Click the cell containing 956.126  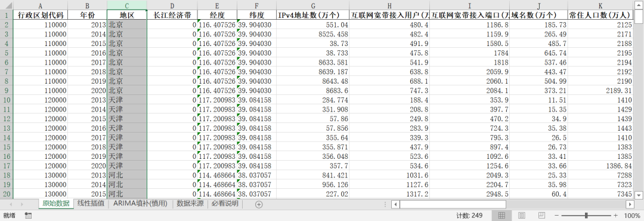(313, 185)
